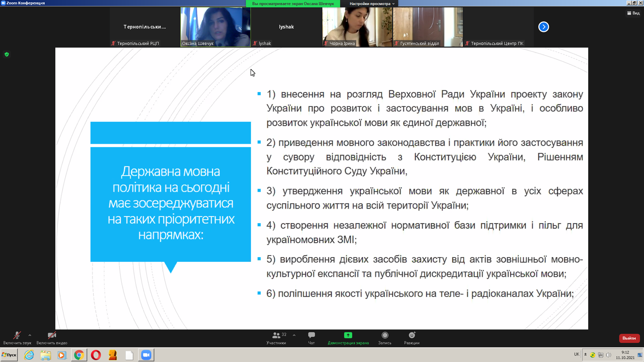This screenshot has height=362, width=644.
Task: Launch Internet Explorer from taskbar
Action: tap(29, 355)
